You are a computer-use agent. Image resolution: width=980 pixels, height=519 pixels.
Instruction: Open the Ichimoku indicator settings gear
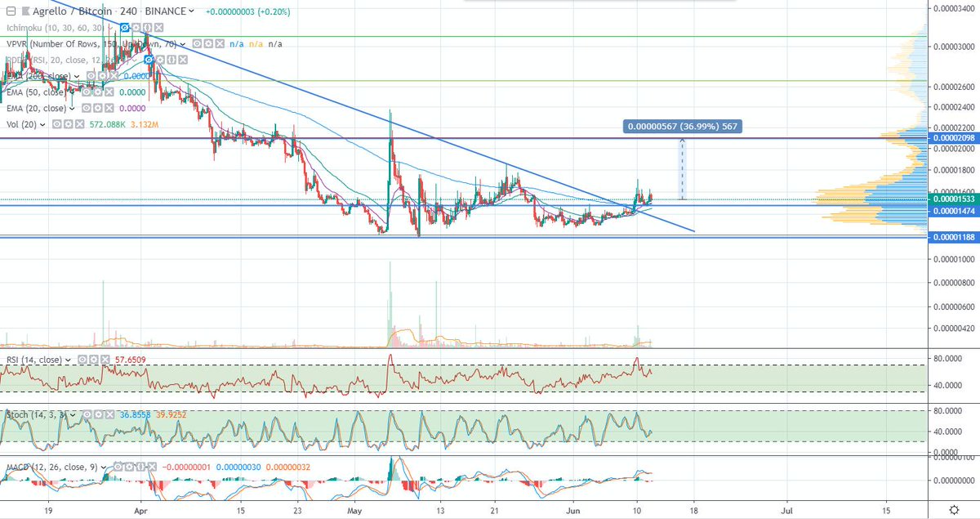(x=136, y=28)
